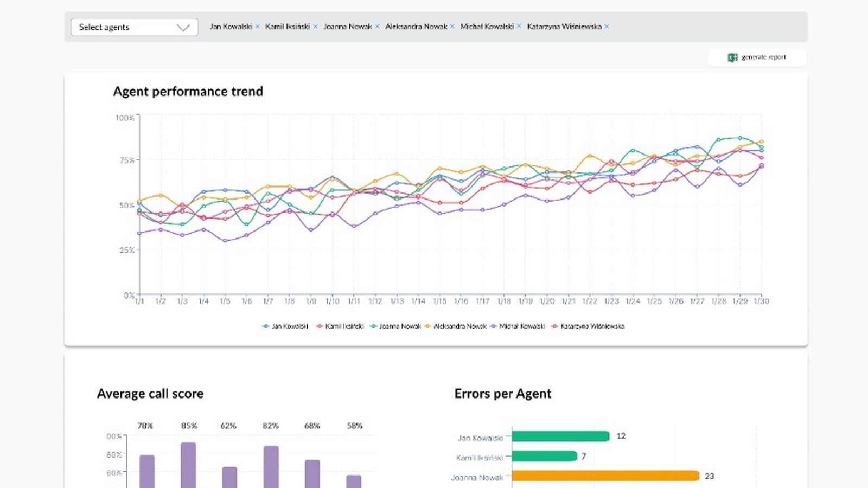Click the 78% average call score bar
Viewport: 868px width, 488px height.
[x=147, y=471]
